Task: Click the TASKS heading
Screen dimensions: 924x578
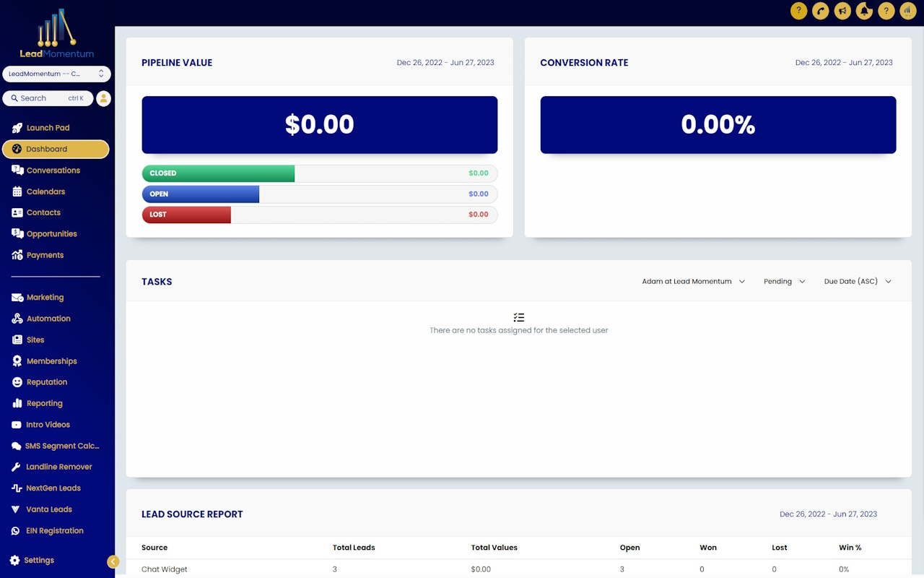Action: point(157,282)
